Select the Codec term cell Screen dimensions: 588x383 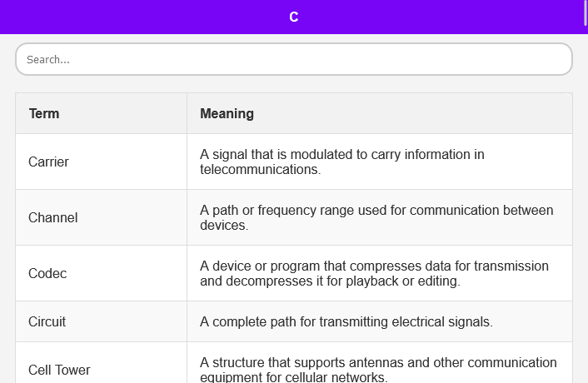47,273
